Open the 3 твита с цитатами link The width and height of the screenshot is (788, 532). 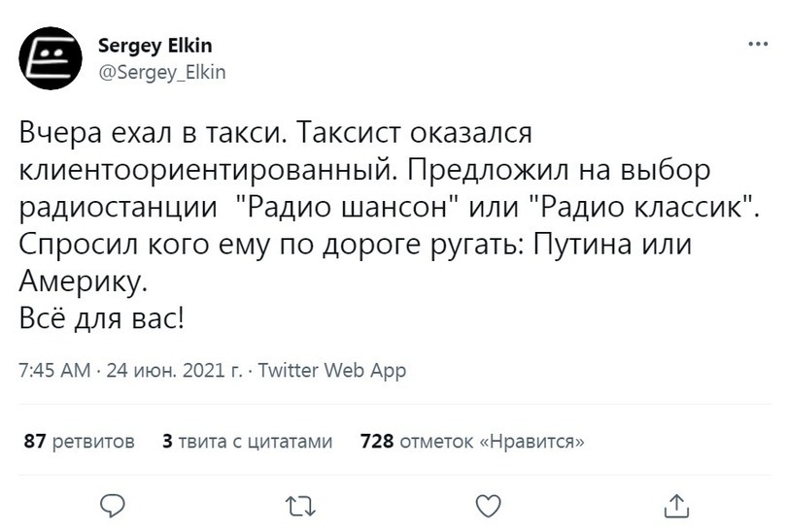(x=248, y=442)
